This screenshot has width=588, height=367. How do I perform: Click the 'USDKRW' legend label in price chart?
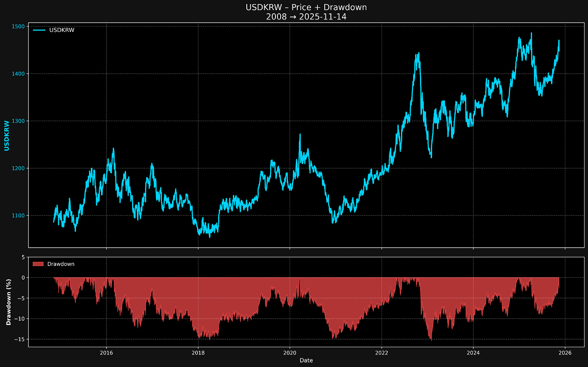point(62,30)
